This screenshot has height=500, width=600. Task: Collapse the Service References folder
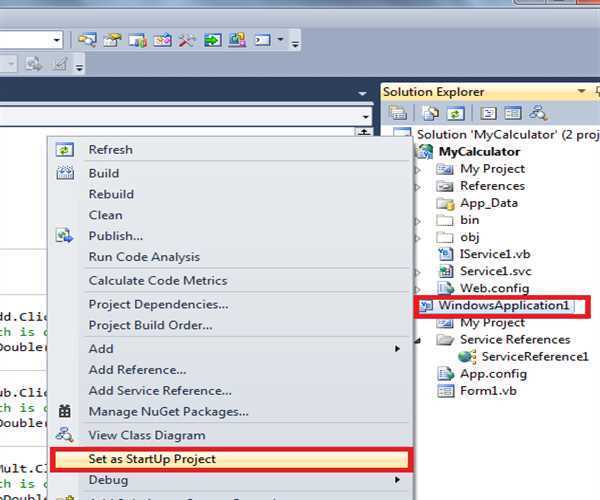pos(418,340)
